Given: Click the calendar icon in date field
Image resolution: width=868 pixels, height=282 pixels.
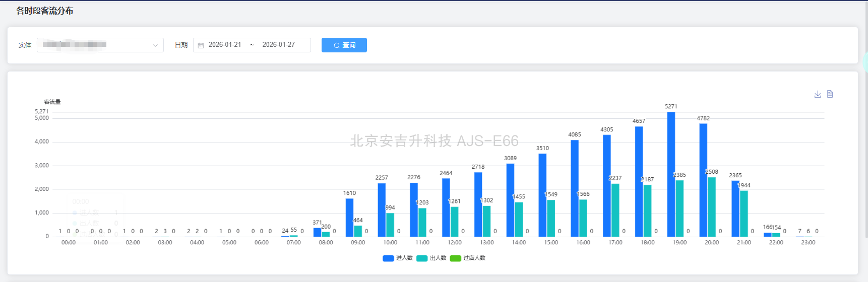Looking at the screenshot, I should click(x=201, y=45).
